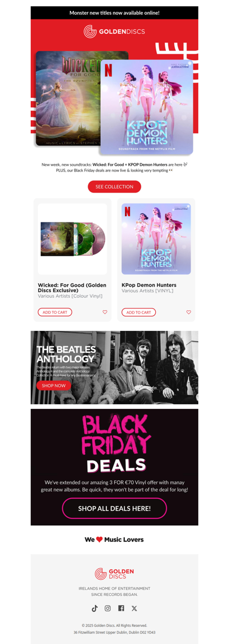Open the Facebook social icon
Viewport: 229px width, 644px height.
(121, 608)
